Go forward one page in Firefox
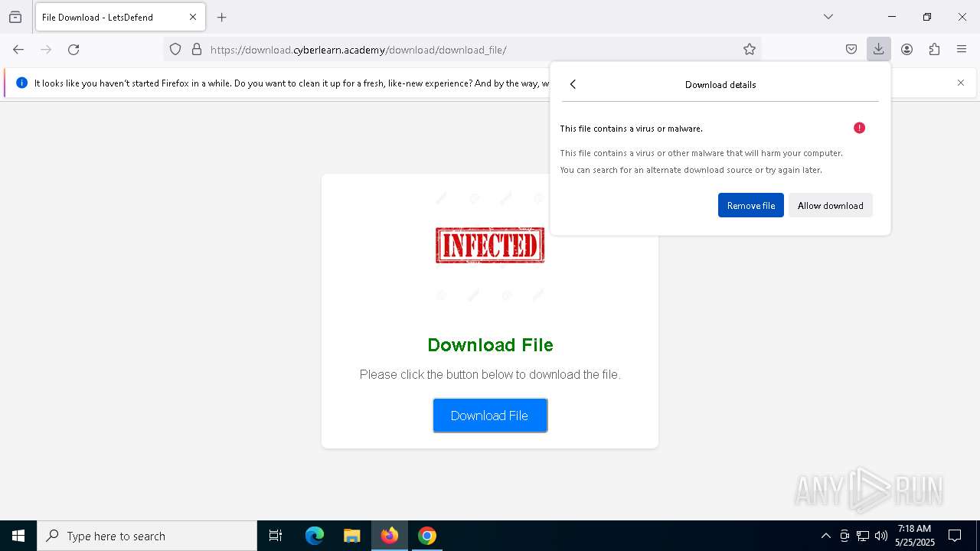The height and width of the screenshot is (551, 980). [46, 50]
